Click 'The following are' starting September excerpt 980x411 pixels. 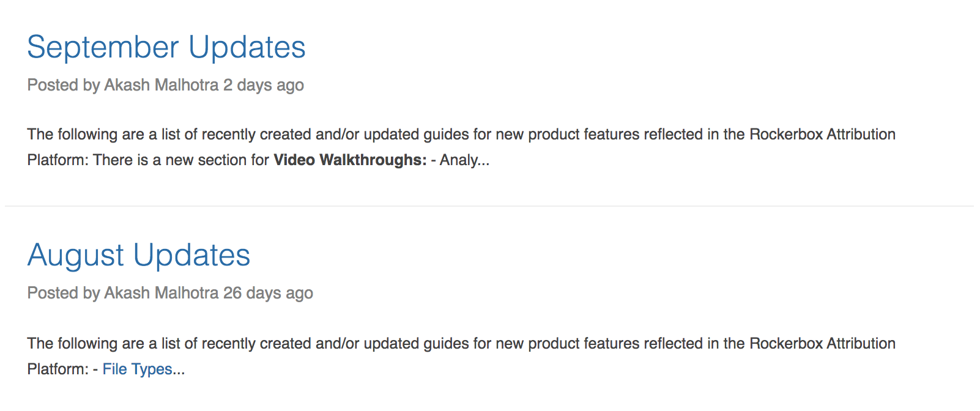click(x=86, y=135)
